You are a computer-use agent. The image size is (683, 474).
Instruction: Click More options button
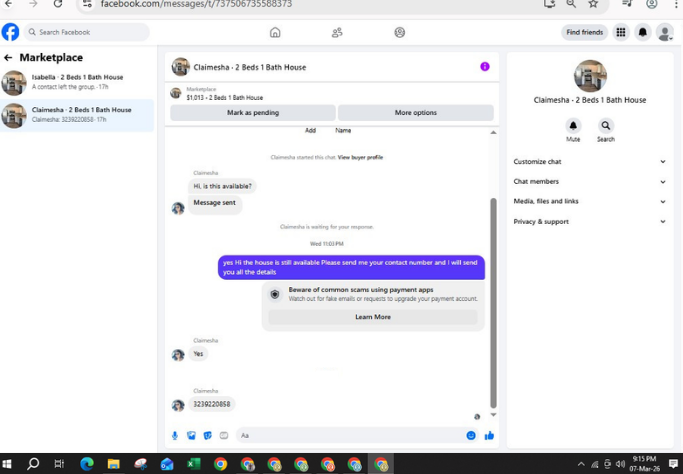click(x=416, y=112)
